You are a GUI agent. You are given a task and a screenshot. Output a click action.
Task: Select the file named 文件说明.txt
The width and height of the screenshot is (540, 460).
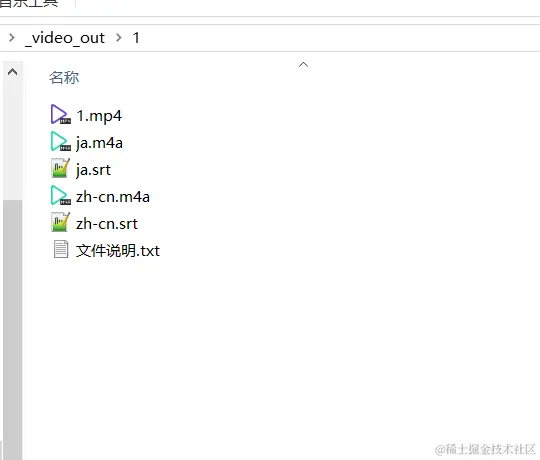click(x=118, y=251)
